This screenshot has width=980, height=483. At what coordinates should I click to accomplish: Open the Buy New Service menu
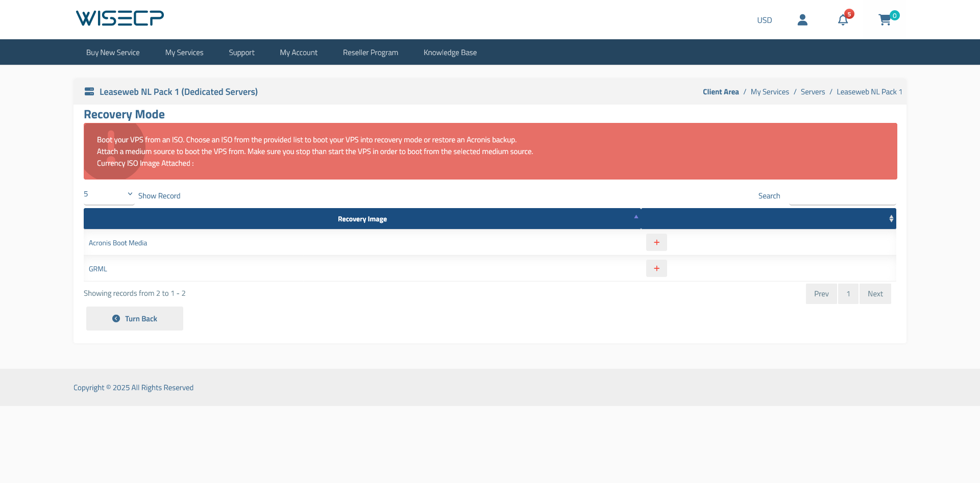click(x=113, y=53)
